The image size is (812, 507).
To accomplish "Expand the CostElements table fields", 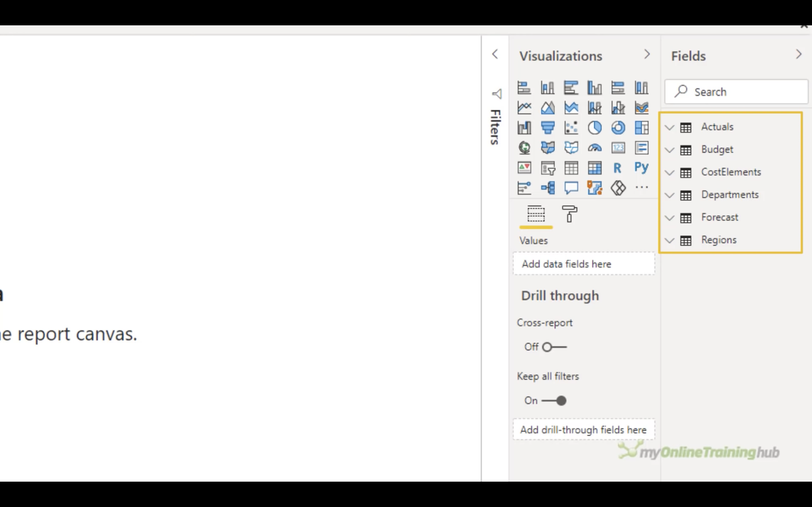I will click(x=670, y=173).
